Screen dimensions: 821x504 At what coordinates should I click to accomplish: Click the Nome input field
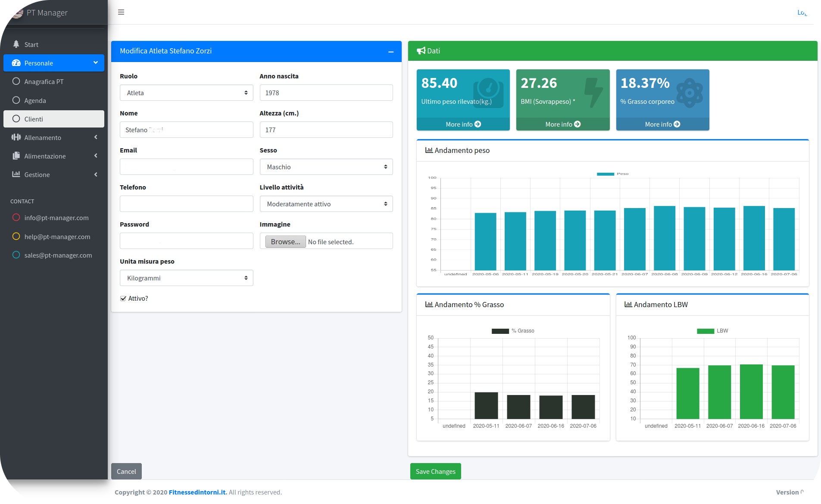pyautogui.click(x=187, y=130)
